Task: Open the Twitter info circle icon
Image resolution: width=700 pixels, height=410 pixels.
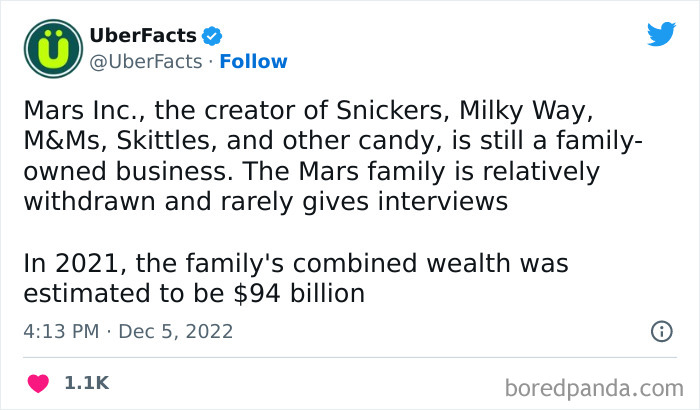Action: (661, 331)
